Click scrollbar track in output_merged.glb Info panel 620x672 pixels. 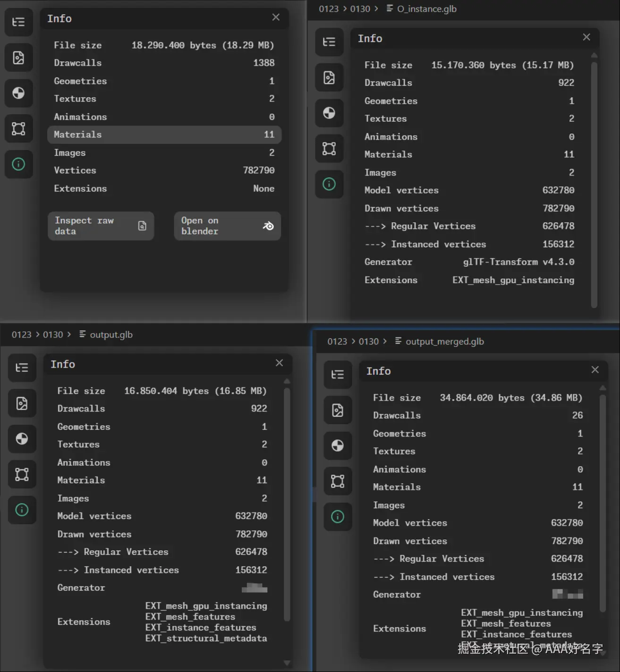coord(603,504)
